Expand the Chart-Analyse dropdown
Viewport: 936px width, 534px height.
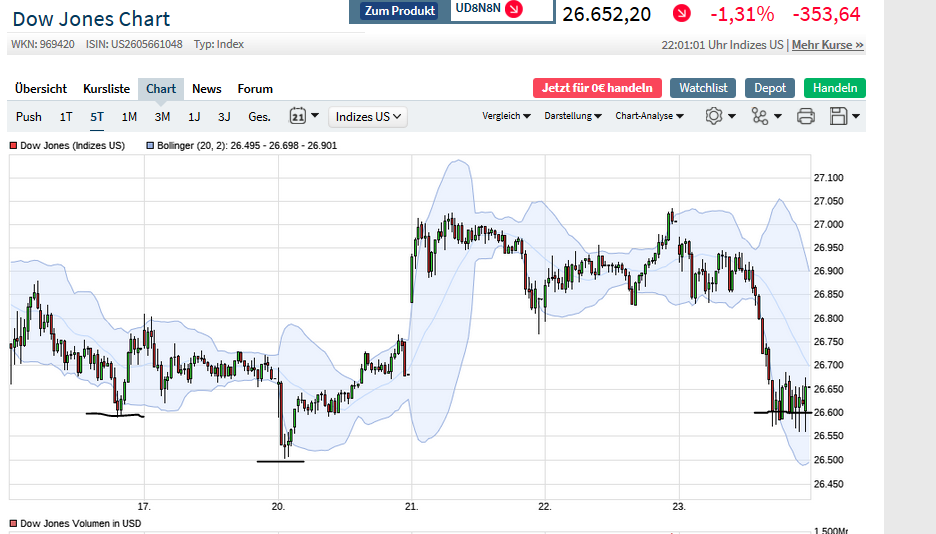pos(649,116)
